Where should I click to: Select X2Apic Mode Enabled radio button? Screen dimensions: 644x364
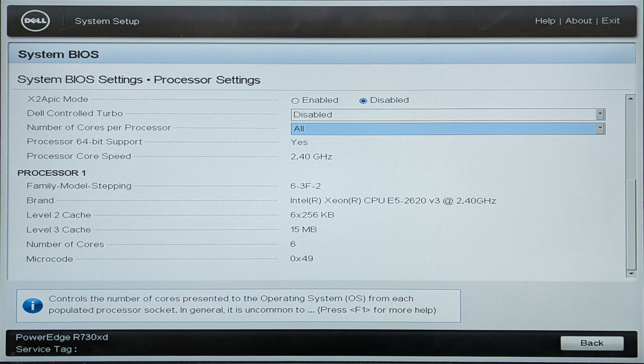click(295, 101)
